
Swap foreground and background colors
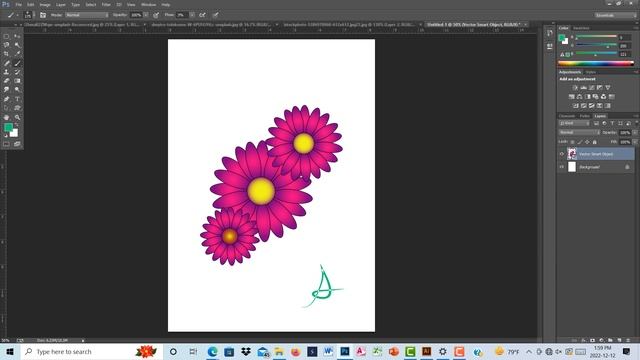(x=17, y=125)
